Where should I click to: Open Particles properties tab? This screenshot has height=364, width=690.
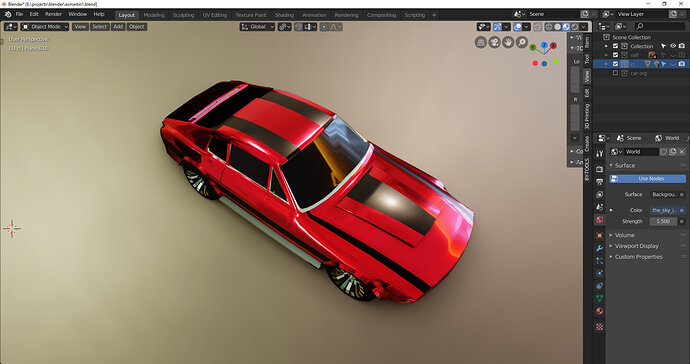[599, 261]
